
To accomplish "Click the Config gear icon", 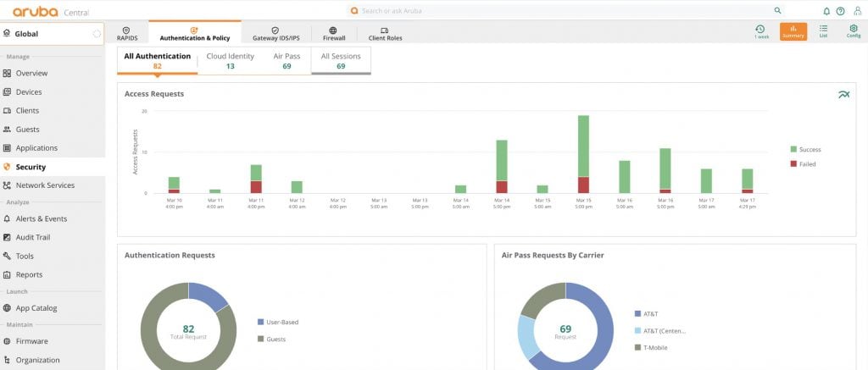I will point(853,31).
